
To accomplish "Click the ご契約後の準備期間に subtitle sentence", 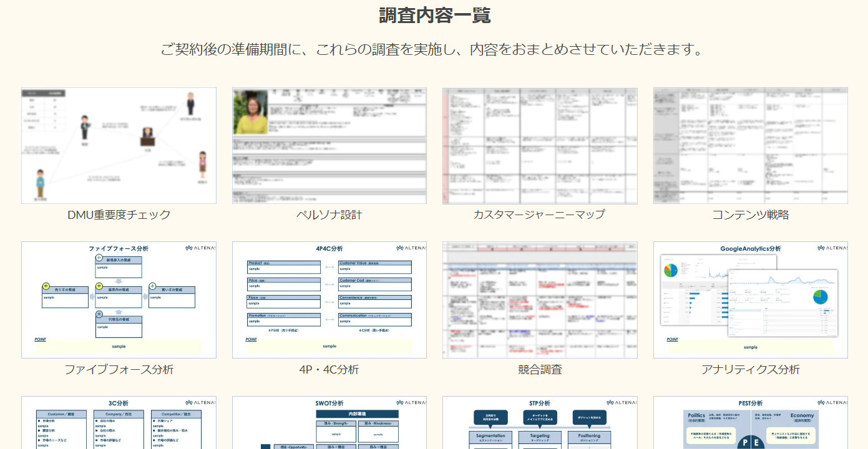I will 432,49.
